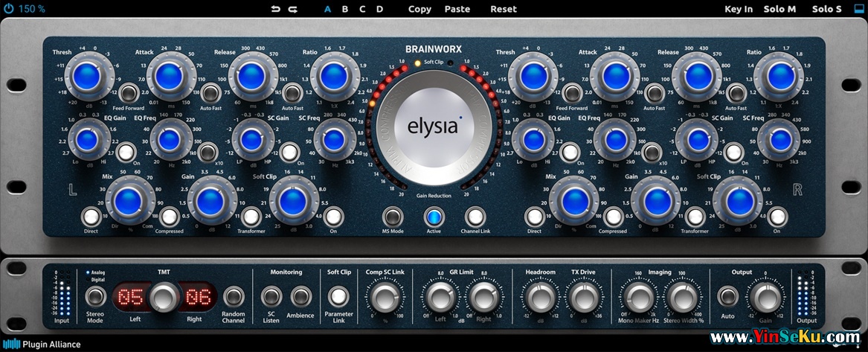Toggle left channel Feed Forward button
Image resolution: width=868 pixels, height=352 pixels.
point(129,92)
